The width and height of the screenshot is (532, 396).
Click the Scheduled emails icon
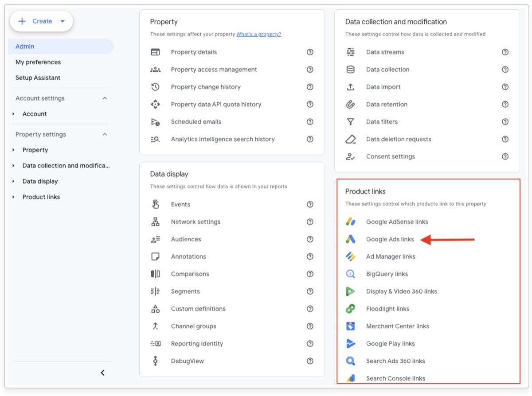pyautogui.click(x=155, y=122)
